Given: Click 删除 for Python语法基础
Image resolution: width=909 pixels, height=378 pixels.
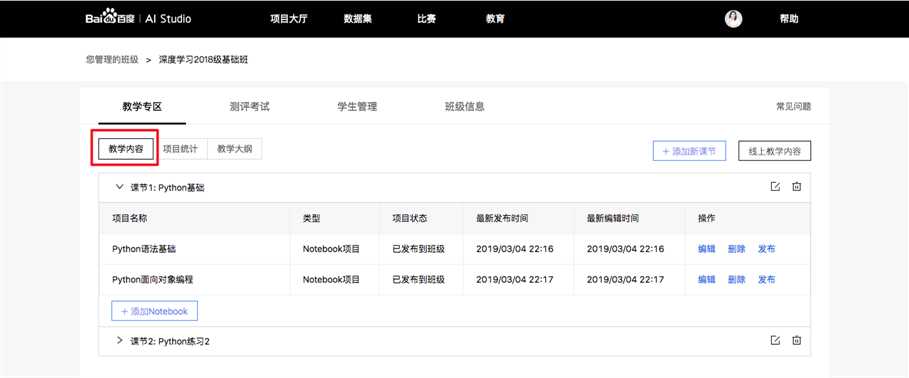Looking at the screenshot, I should point(736,249).
